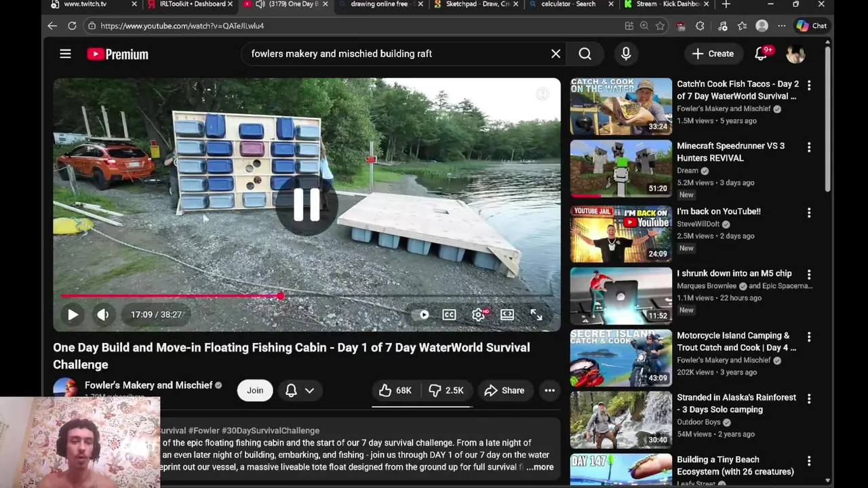868x488 pixels.
Task: Click the #30DaySurvivalChallenge hashtag
Action: coord(271,430)
